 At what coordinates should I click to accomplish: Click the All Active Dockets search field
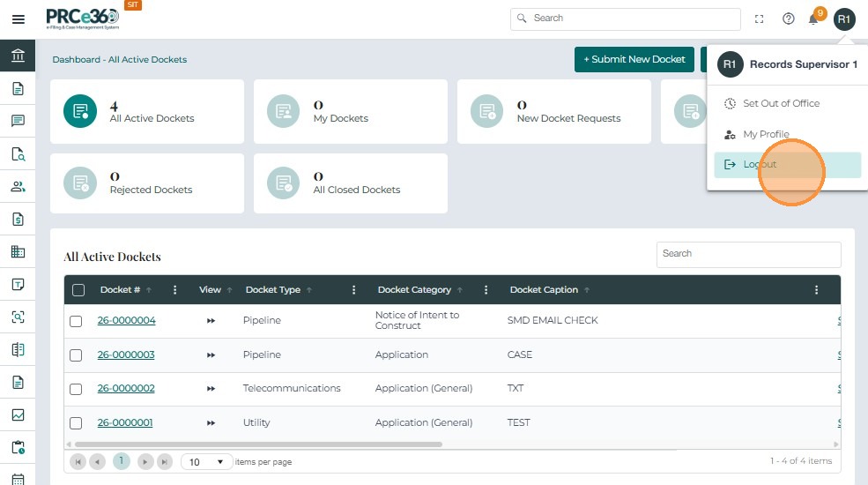point(748,254)
